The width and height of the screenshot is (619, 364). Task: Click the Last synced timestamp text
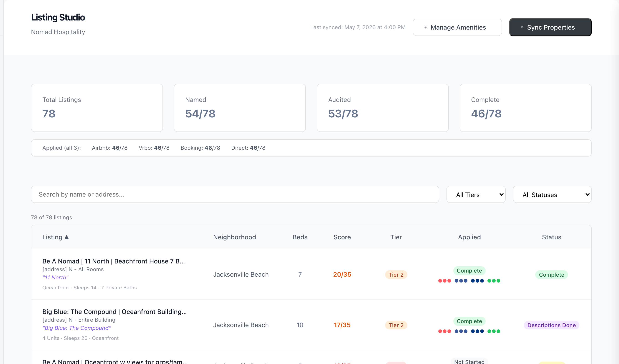(358, 27)
